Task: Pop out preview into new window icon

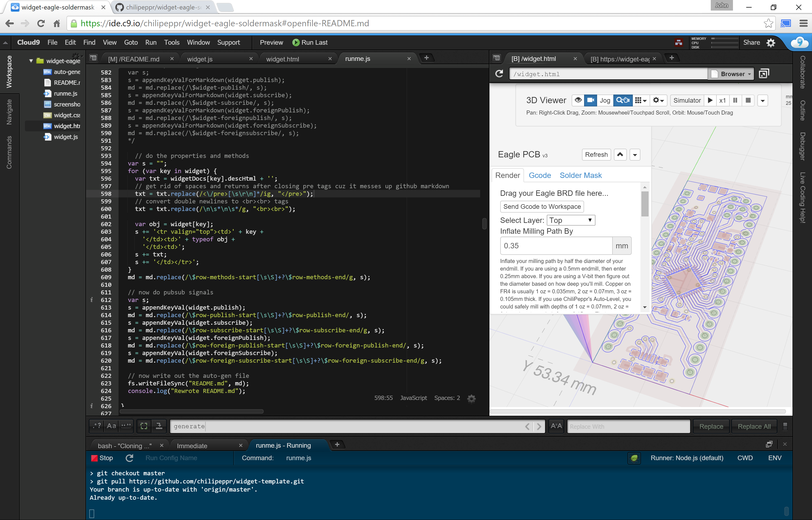Action: (764, 74)
